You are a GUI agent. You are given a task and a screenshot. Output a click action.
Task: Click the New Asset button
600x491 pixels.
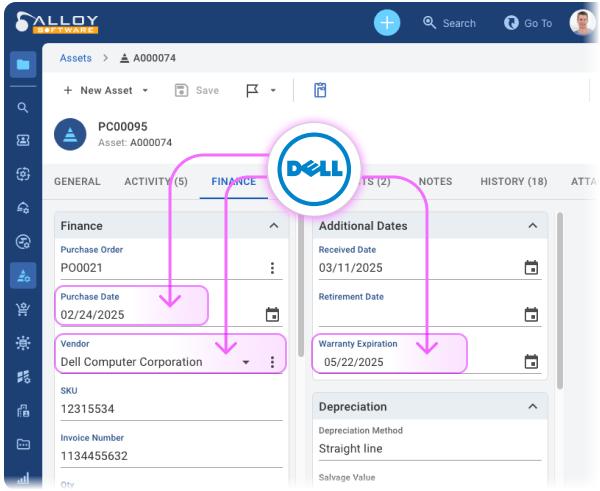[x=98, y=91]
